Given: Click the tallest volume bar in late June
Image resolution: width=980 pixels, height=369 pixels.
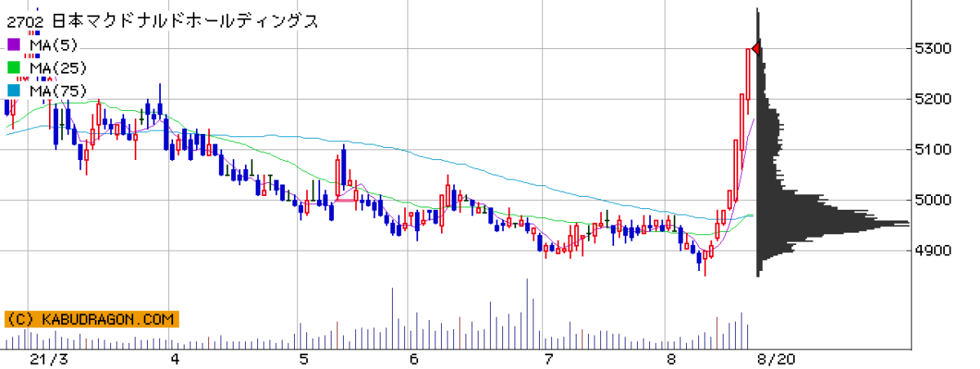Looking at the screenshot, I should click(527, 314).
